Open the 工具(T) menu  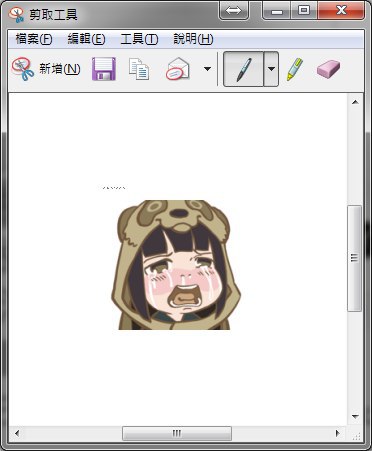click(139, 39)
